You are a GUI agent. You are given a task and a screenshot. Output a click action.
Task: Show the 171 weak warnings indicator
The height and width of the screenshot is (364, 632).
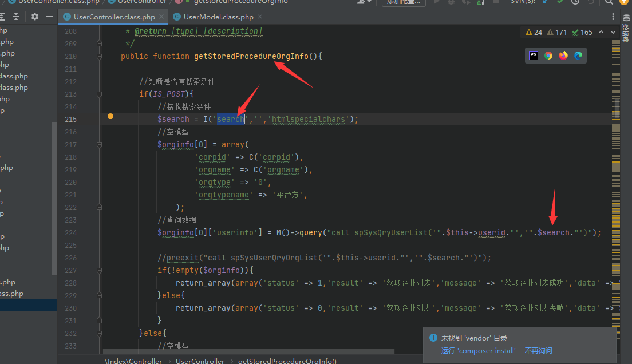pyautogui.click(x=556, y=32)
